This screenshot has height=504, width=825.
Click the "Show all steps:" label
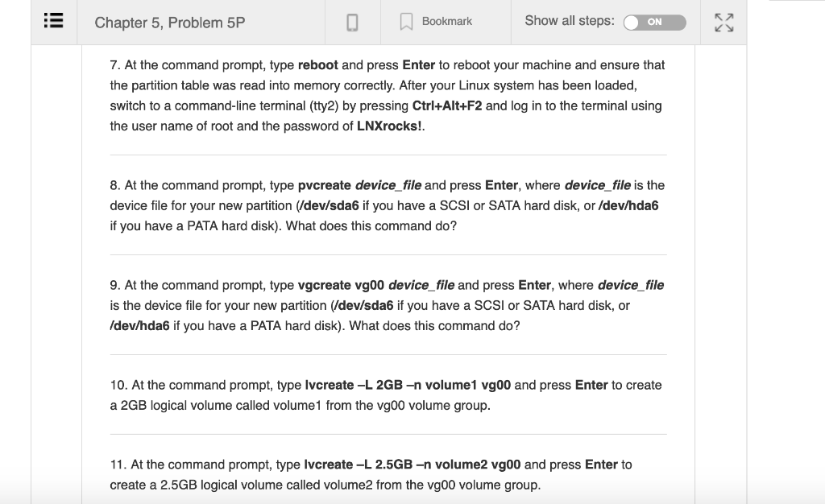(569, 21)
